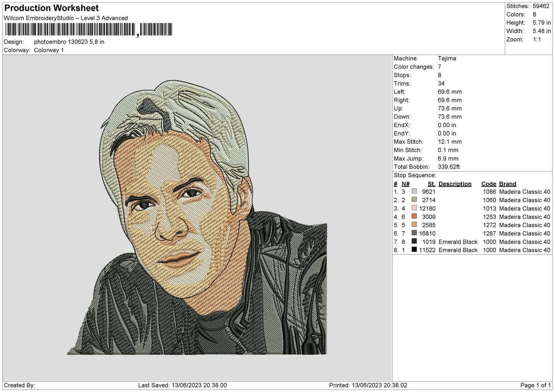Click the 'Stop Sequence:' heading
The width and height of the screenshot is (555, 392).
click(x=415, y=175)
